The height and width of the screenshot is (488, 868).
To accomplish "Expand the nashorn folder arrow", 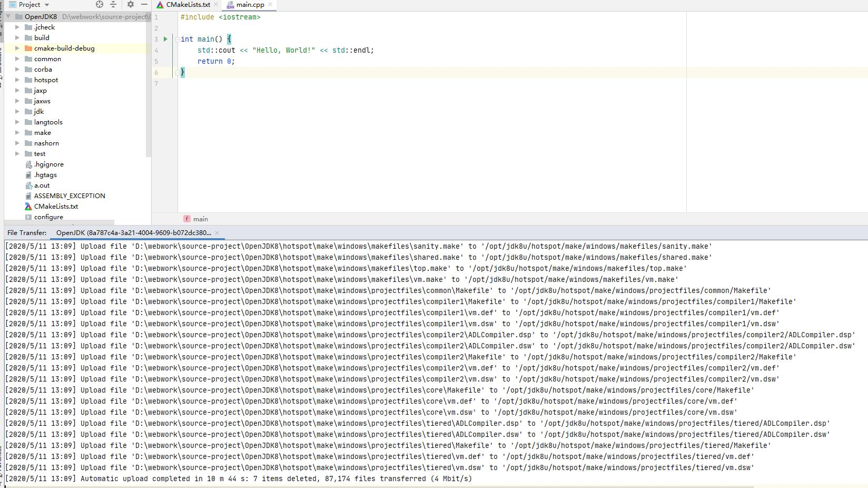I will point(17,143).
